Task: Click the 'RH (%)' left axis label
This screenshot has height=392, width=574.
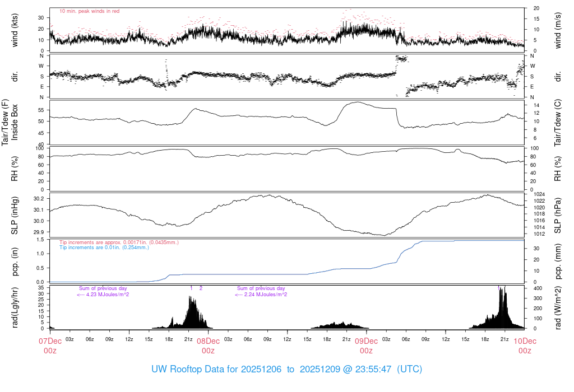Action: coord(15,169)
